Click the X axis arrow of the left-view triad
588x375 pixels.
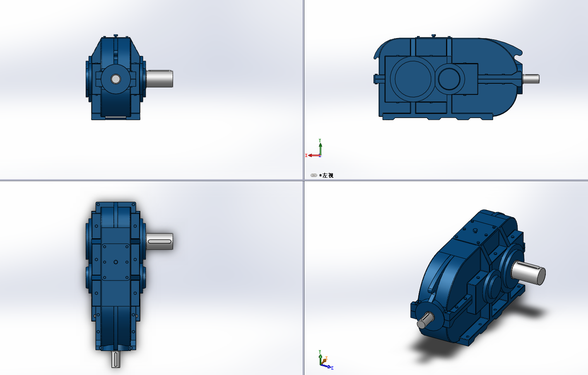[314, 155]
